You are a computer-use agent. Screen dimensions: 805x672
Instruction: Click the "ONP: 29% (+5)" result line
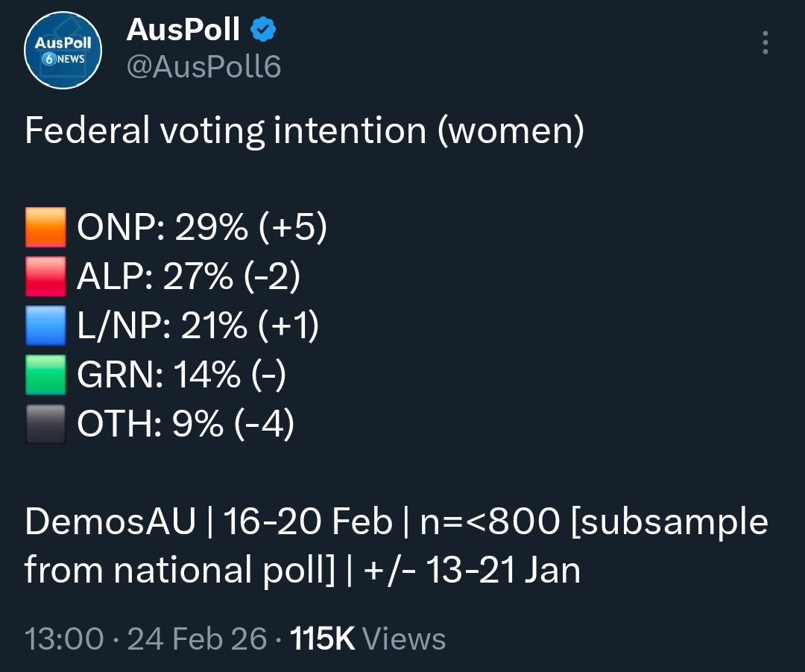click(x=201, y=228)
